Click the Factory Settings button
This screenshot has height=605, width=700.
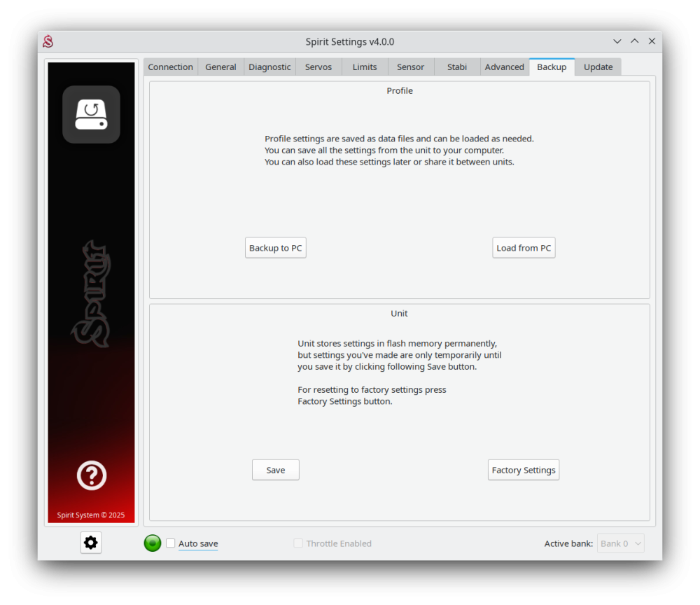coord(524,470)
